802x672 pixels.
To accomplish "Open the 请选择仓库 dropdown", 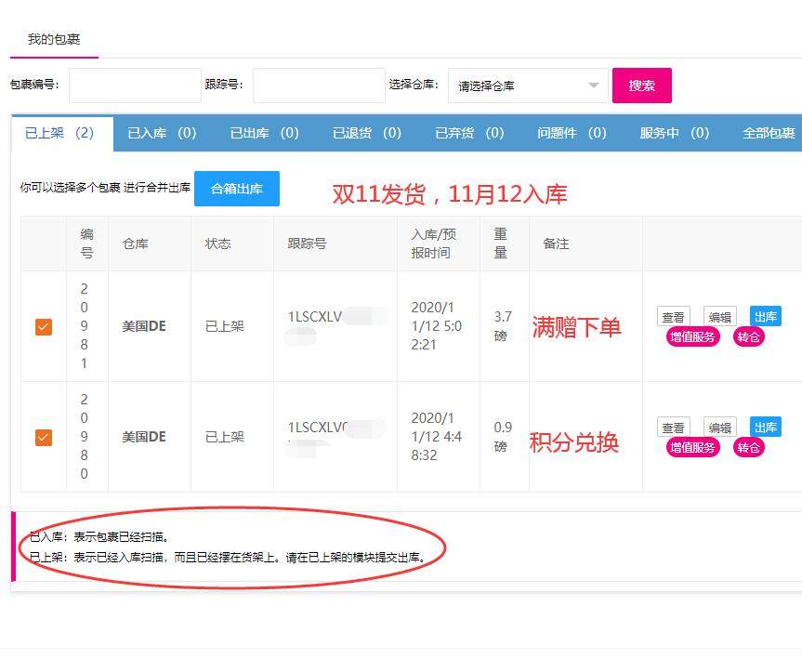I will 528,86.
